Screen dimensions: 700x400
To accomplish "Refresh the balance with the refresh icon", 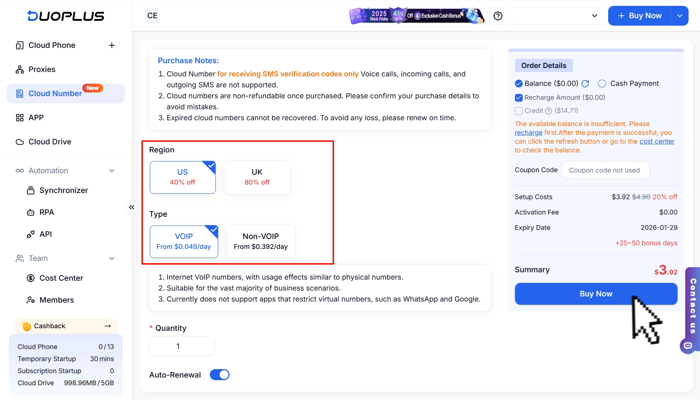I will pos(586,84).
